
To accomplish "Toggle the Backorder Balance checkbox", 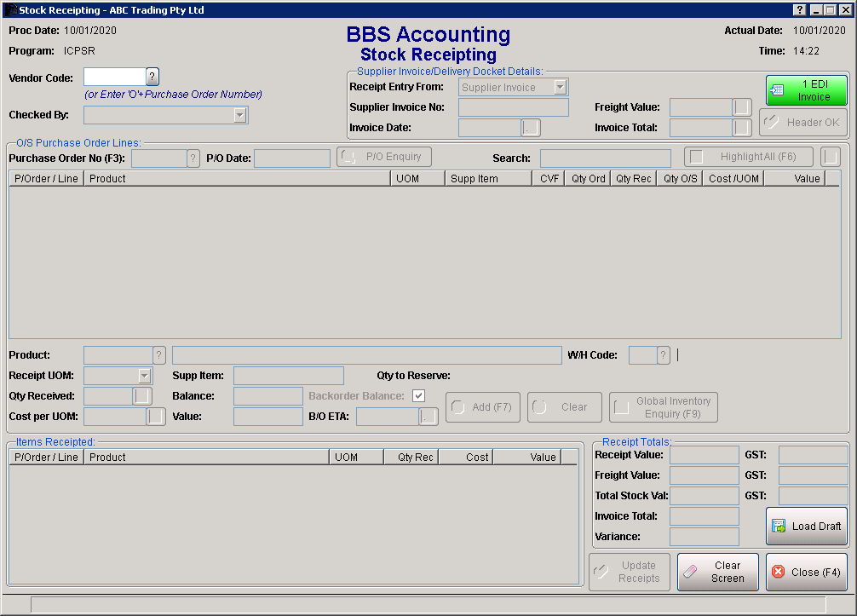I will point(418,396).
